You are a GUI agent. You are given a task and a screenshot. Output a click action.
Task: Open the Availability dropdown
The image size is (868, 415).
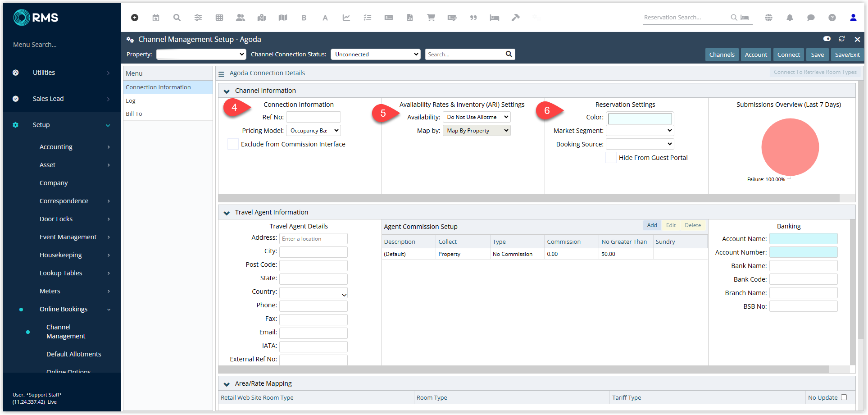(477, 117)
